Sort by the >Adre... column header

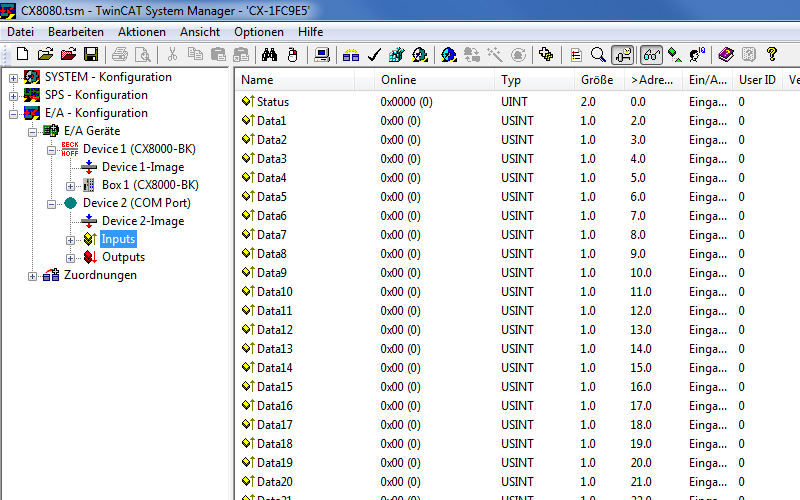click(x=654, y=80)
